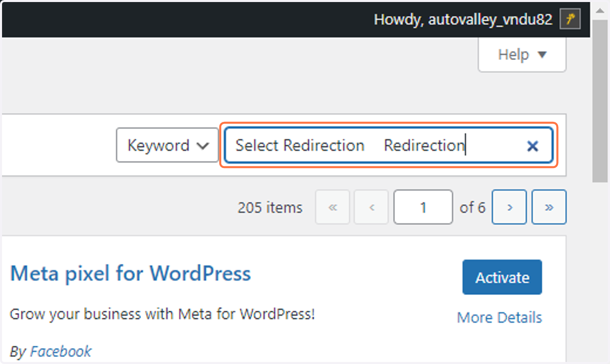Click the first page arrow button
Screen dimensions: 610x364
pos(332,207)
